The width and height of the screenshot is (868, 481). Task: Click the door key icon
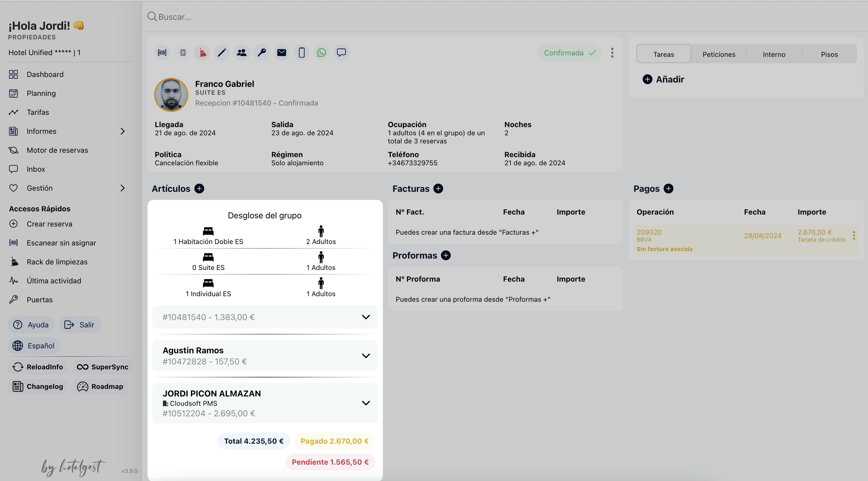click(262, 52)
